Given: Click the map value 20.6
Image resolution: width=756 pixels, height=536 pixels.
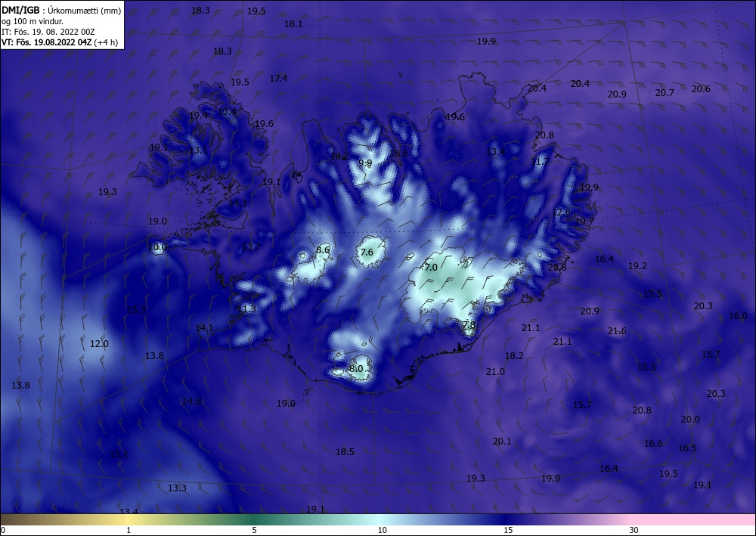Looking at the screenshot, I should (x=701, y=88).
